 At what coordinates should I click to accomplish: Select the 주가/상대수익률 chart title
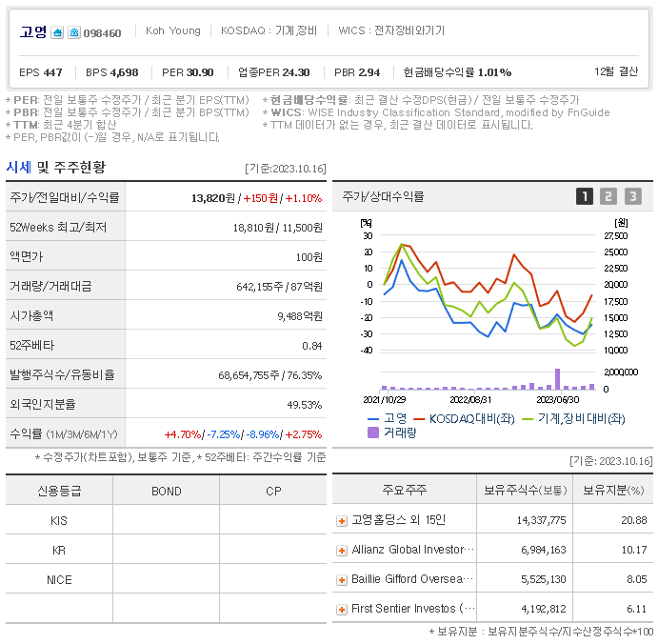tap(383, 196)
